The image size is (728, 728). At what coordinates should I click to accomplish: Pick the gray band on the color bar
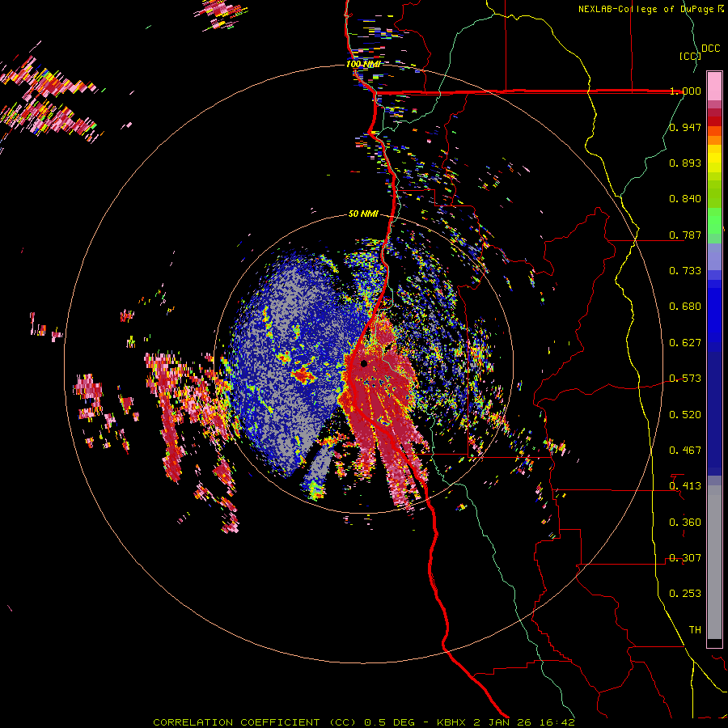pos(714,562)
